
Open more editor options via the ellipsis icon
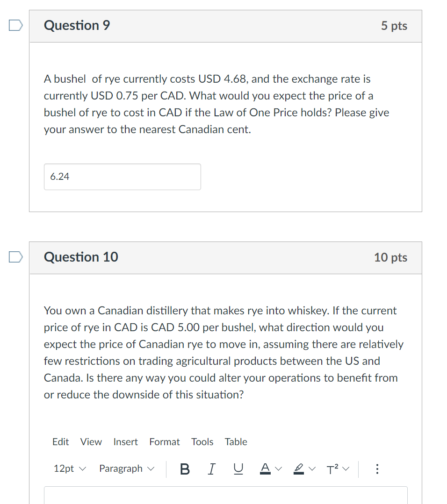(x=377, y=469)
